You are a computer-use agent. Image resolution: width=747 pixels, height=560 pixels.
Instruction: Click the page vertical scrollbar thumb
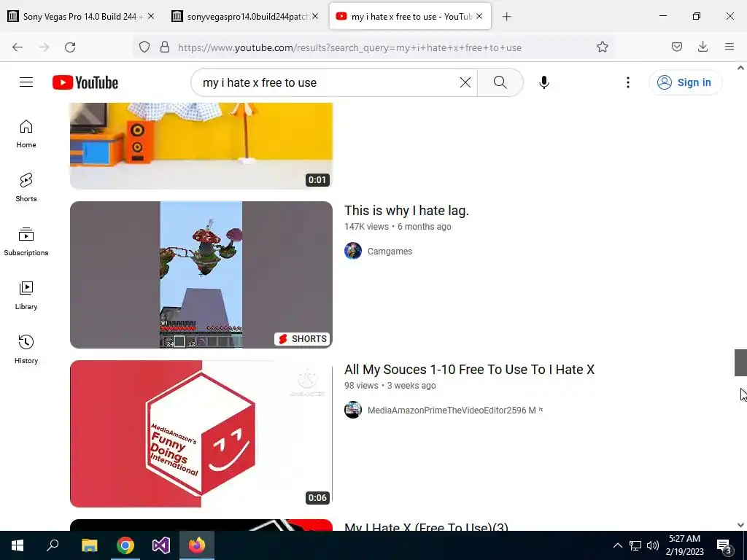pos(740,363)
